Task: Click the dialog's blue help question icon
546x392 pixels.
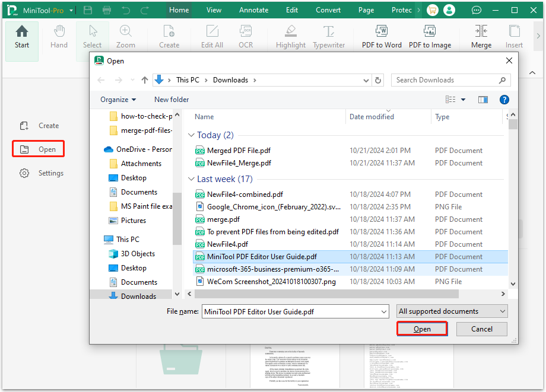Action: click(504, 100)
